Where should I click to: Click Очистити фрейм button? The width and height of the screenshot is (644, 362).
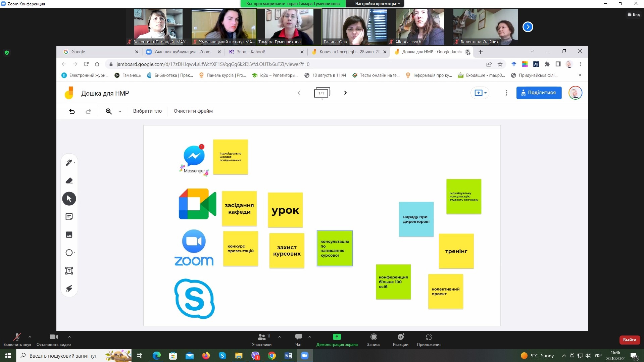[x=193, y=111]
